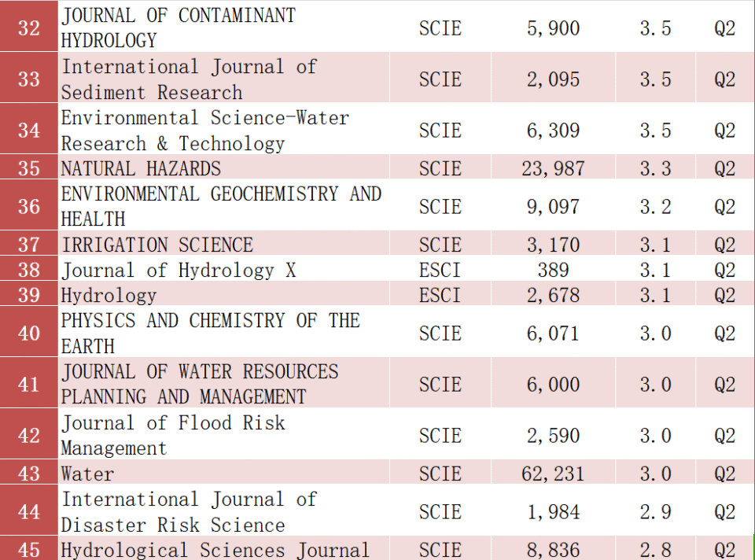Select Journal of Flood Risk Management

(173, 435)
